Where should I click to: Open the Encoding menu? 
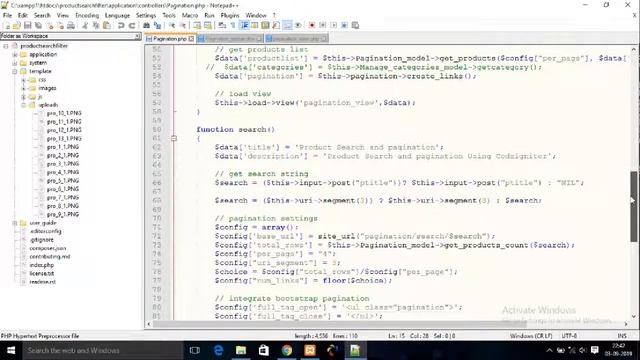(87, 15)
